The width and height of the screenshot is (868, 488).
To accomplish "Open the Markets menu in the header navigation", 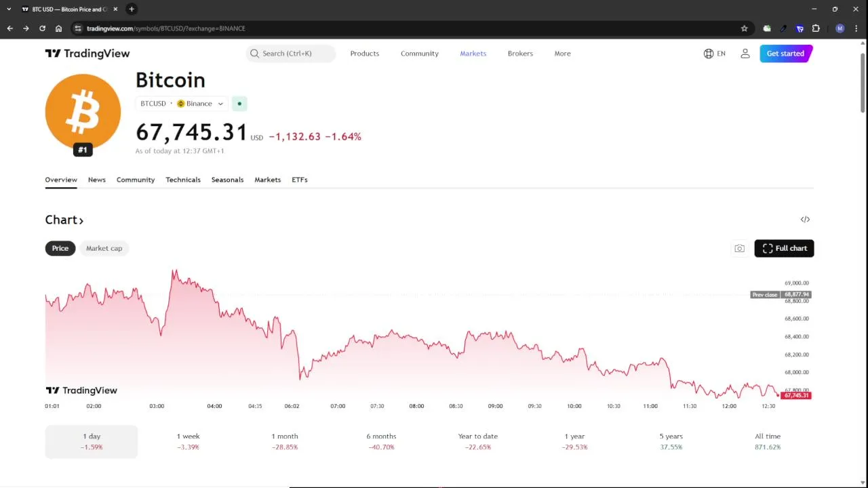I will 473,54.
